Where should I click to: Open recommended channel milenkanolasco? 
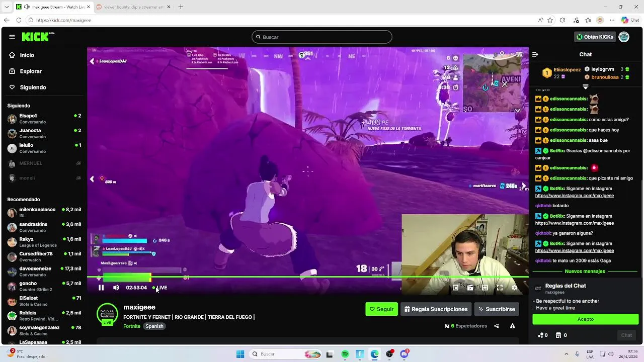pyautogui.click(x=44, y=212)
